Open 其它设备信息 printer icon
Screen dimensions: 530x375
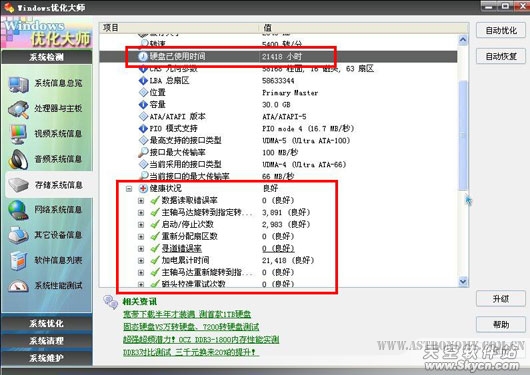pyautogui.click(x=18, y=235)
